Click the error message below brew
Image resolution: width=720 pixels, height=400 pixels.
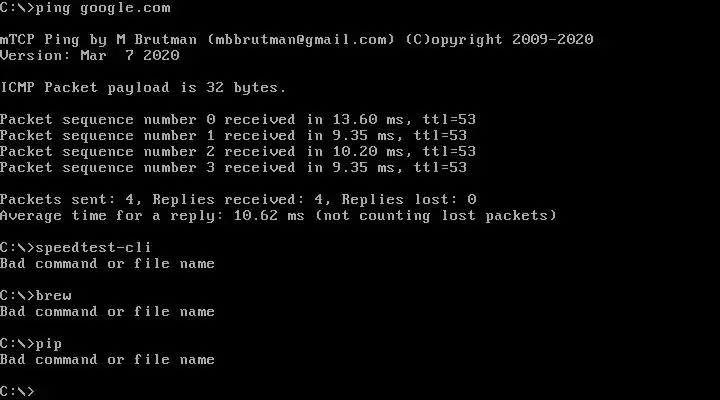(x=107, y=312)
